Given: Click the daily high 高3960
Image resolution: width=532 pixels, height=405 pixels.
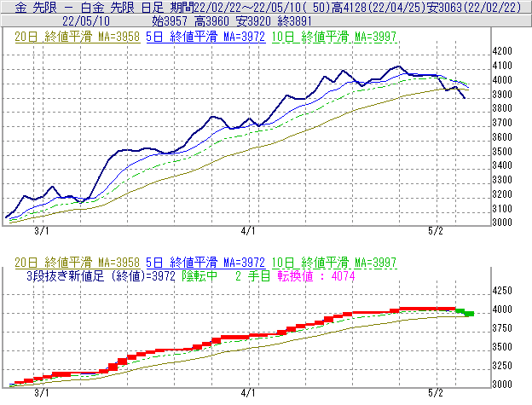Looking at the screenshot, I should point(211,21).
